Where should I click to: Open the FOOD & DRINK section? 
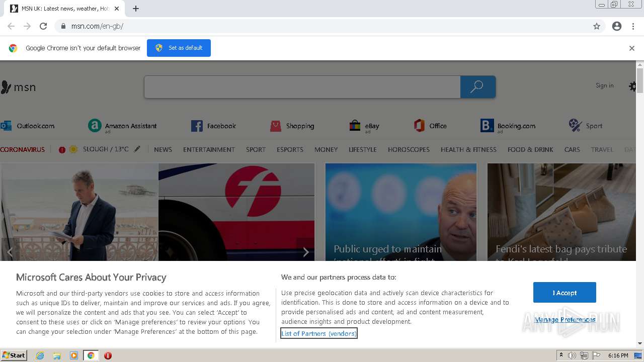(530, 149)
